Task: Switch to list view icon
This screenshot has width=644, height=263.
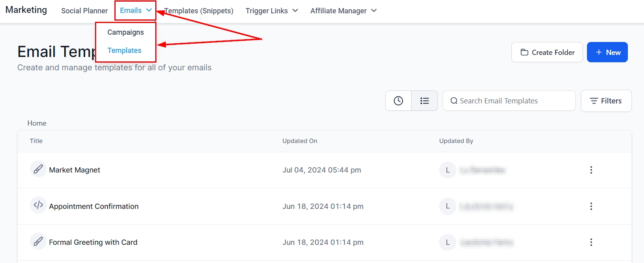Action: tap(424, 101)
